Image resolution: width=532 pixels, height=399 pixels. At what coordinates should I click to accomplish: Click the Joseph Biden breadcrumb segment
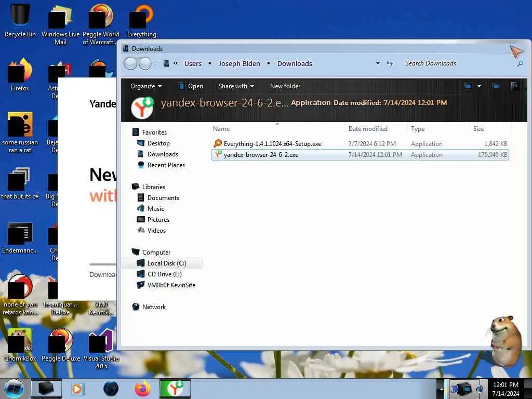(x=239, y=63)
